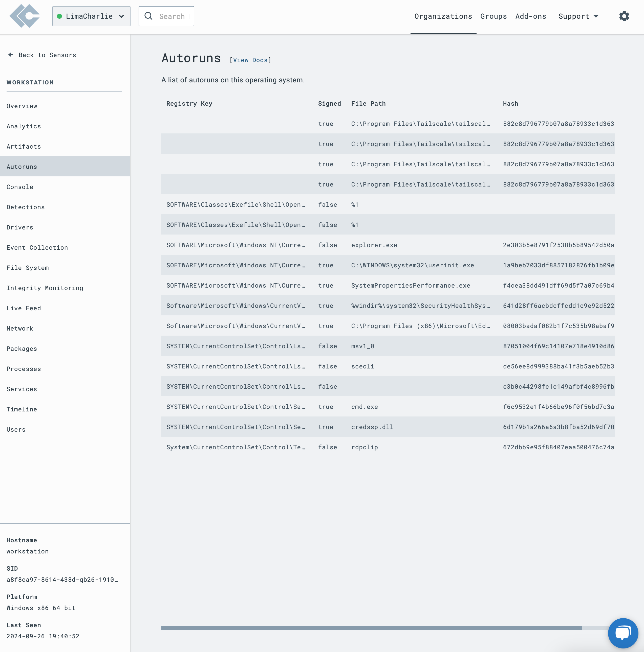Image resolution: width=644 pixels, height=652 pixels.
Task: Toggle the signed status on explorer.exe row
Action: coord(328,244)
